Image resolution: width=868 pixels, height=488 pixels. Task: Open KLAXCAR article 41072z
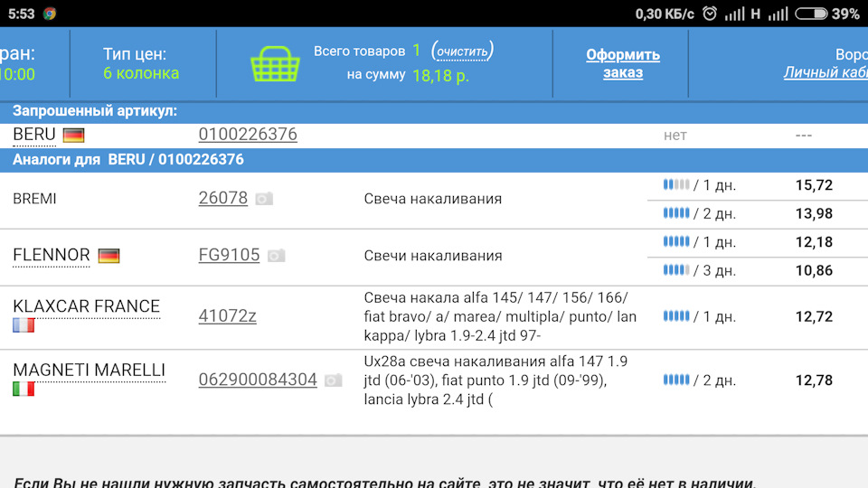[227, 316]
